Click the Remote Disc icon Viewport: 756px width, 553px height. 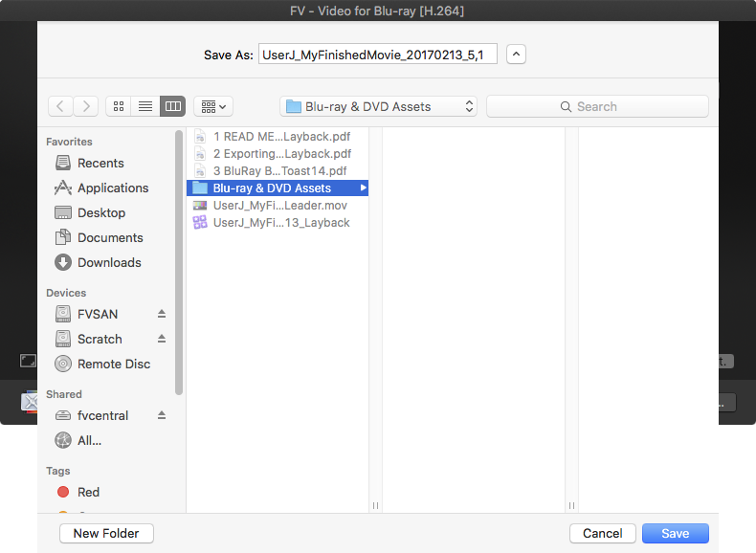pos(63,364)
